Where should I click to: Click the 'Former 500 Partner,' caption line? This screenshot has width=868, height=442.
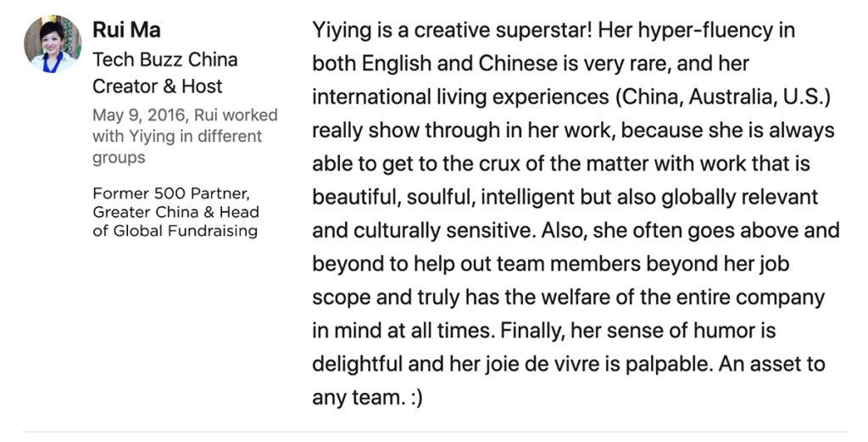point(171,193)
